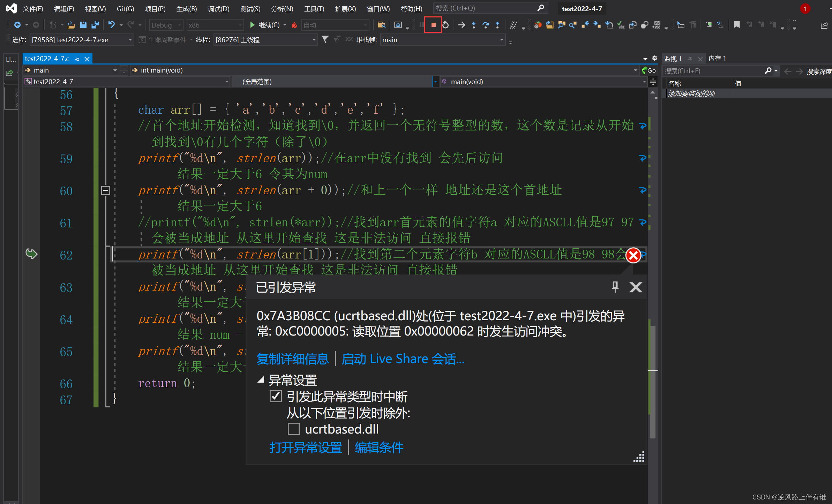Click the Step Over curved arrow icon
Viewport: 832px width, 504px height.
485,25
